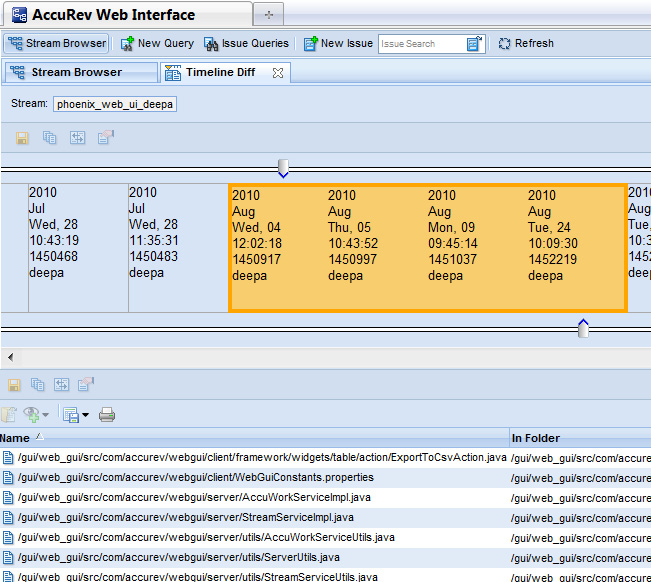651x582 pixels.
Task: Click the file icon next to ServerUtils.java
Action: [8, 557]
